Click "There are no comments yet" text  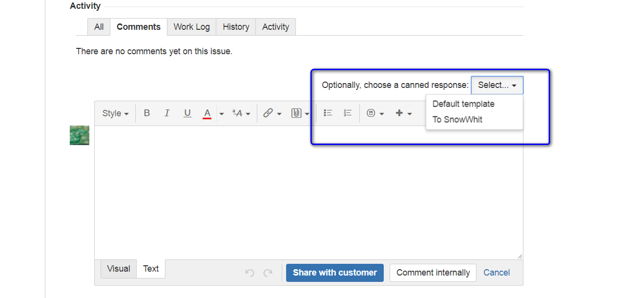click(154, 51)
